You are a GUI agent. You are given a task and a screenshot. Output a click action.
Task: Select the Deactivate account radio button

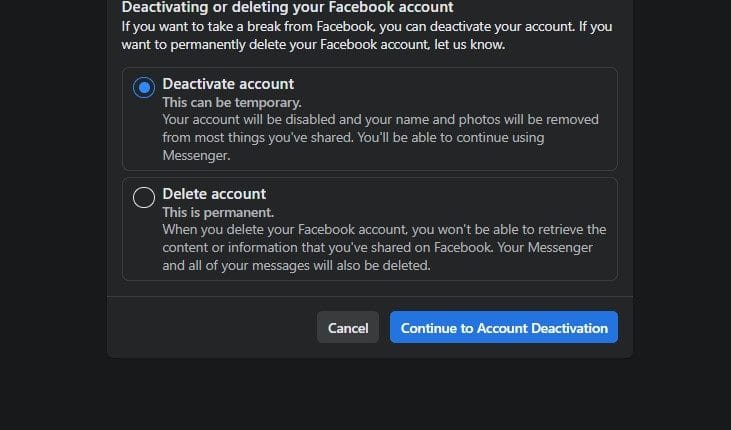coord(144,88)
